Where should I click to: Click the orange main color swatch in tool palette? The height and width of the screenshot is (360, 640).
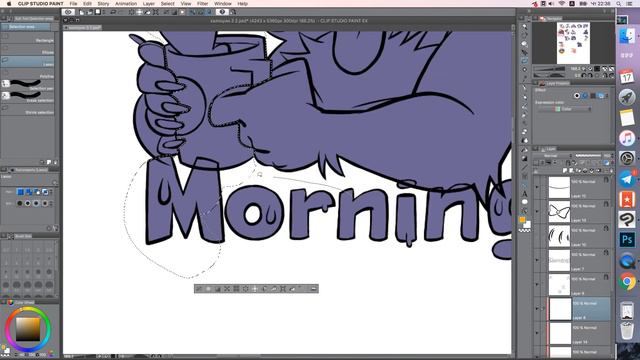[x=522, y=220]
